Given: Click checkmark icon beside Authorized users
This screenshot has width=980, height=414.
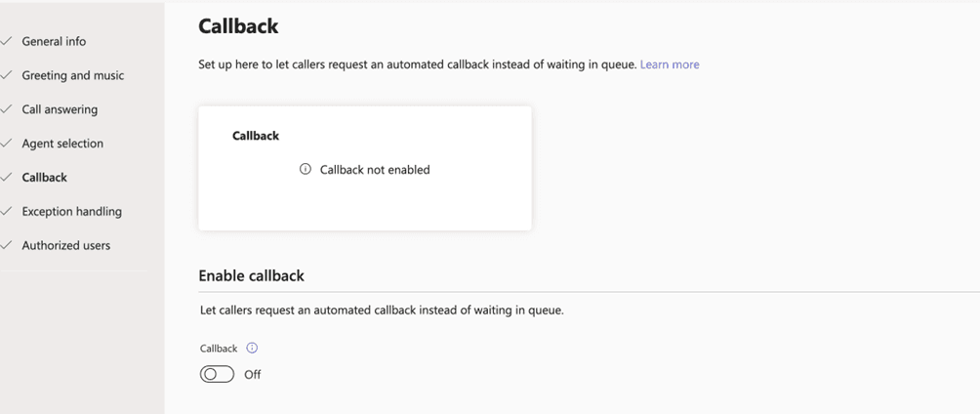Looking at the screenshot, I should [6, 245].
